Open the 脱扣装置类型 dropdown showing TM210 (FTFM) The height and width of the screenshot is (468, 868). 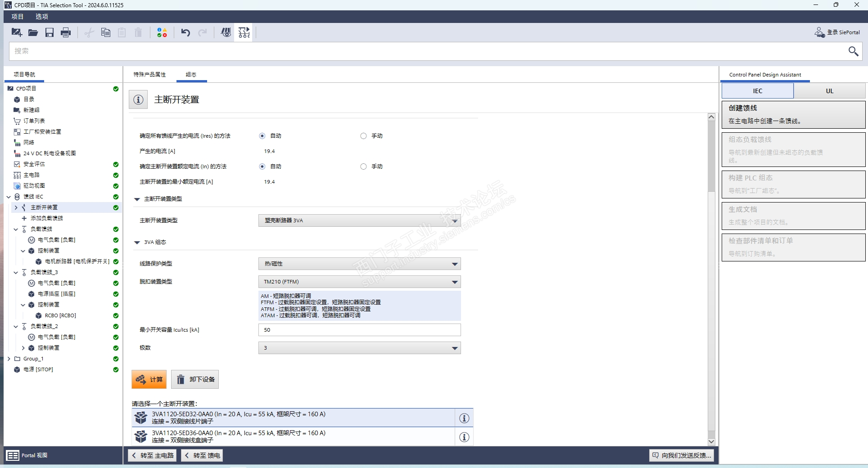tap(359, 282)
